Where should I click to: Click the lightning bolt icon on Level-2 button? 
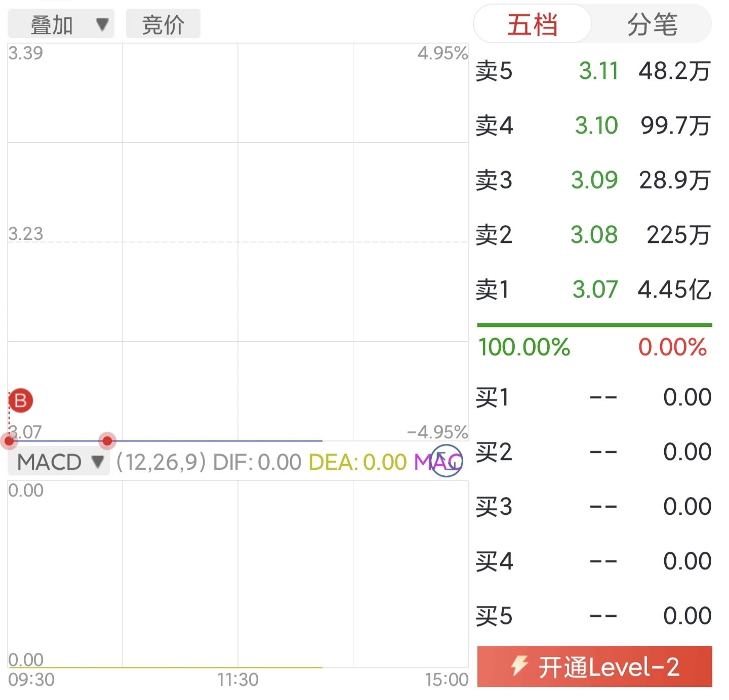(x=519, y=666)
